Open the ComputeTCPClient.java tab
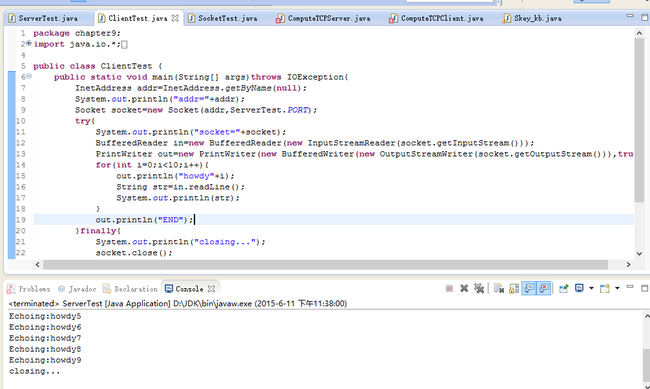The width and height of the screenshot is (650, 389). point(442,18)
